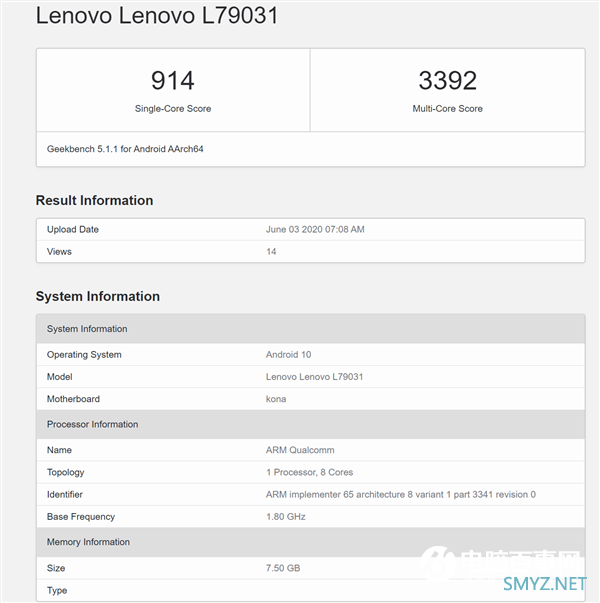
Task: Click the 'Result Information' heading
Action: coord(94,200)
